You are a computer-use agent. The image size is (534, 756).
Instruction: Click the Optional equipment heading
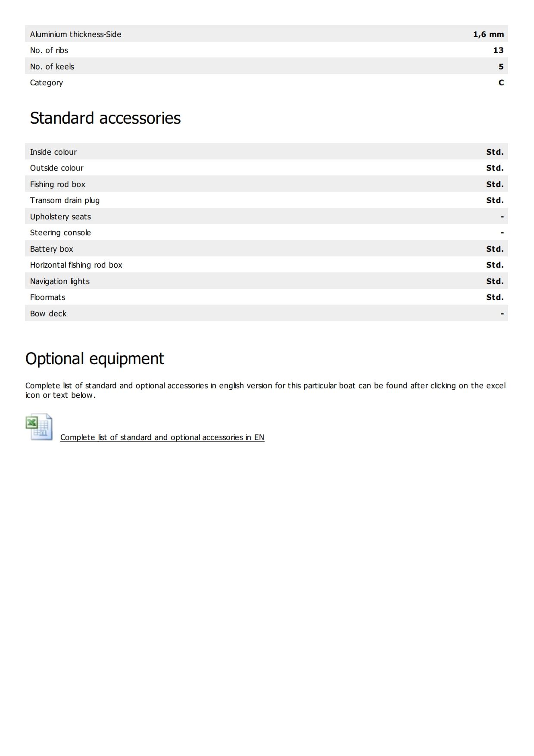pyautogui.click(x=95, y=359)
